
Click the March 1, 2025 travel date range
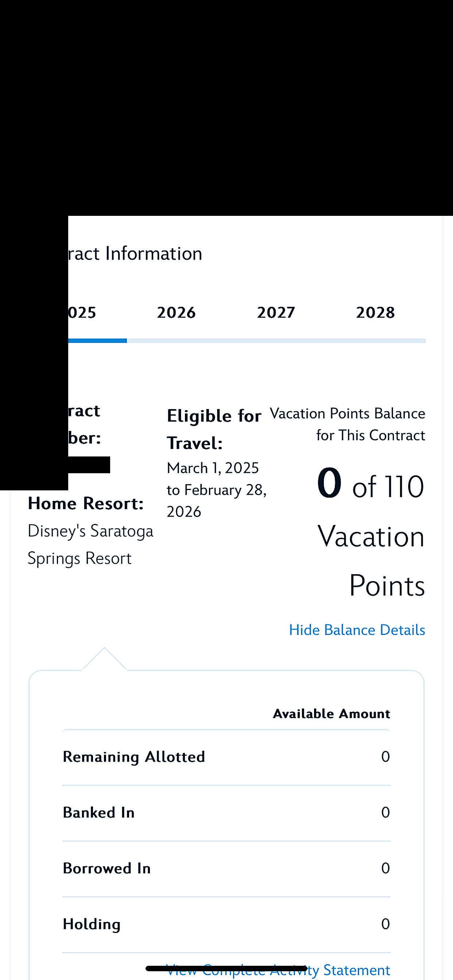coord(216,490)
